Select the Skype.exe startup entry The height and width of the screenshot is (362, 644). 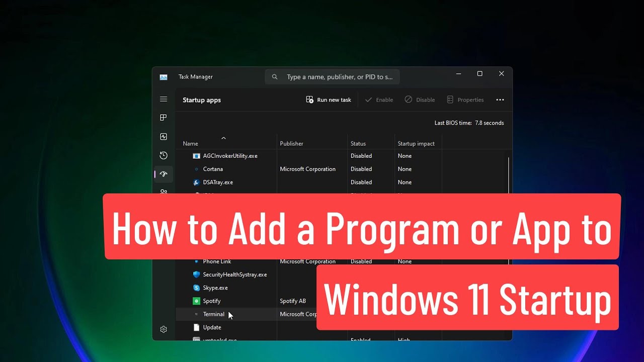click(215, 288)
